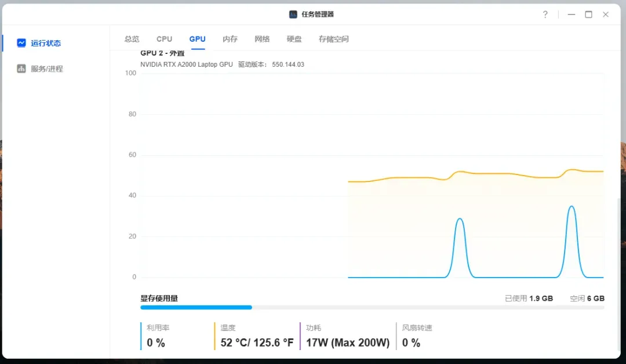Select 服务/进程 in the left sidebar
The height and width of the screenshot is (364, 626).
click(47, 68)
